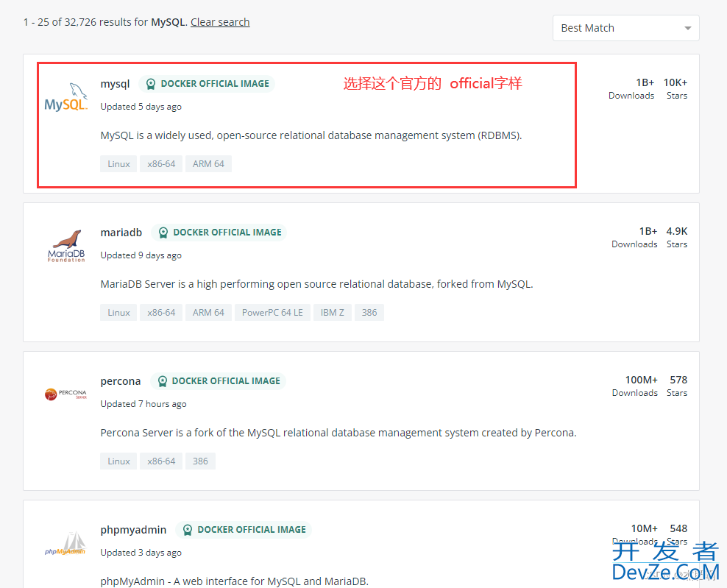Click the MySQL dolphin logo
This screenshot has width=727, height=588.
tap(65, 97)
